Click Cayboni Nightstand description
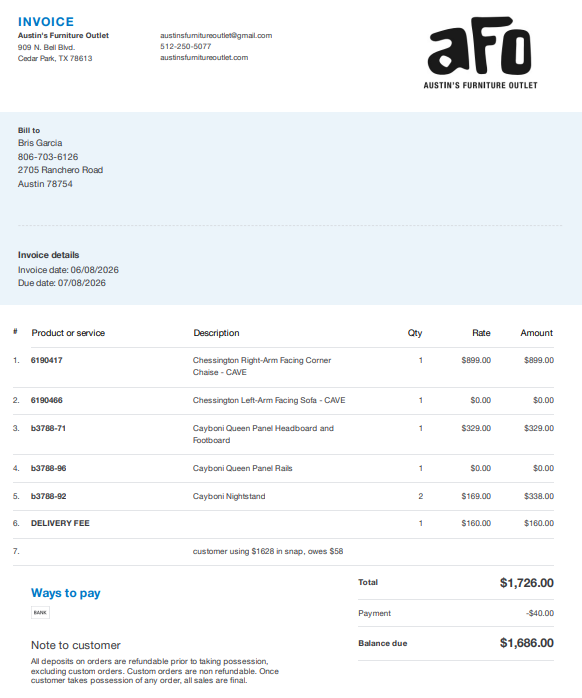Image resolution: width=582 pixels, height=698 pixels. click(x=229, y=496)
